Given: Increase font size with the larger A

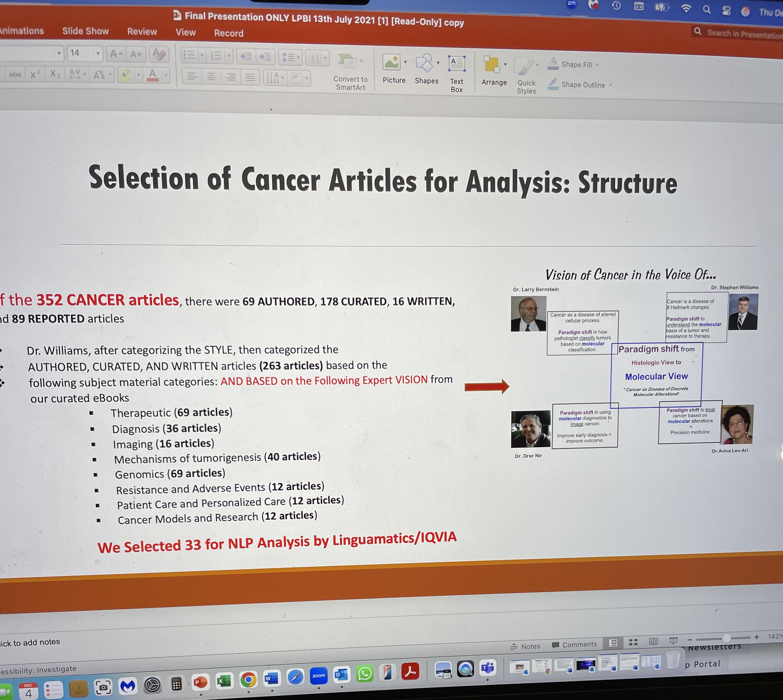Looking at the screenshot, I should [x=115, y=54].
